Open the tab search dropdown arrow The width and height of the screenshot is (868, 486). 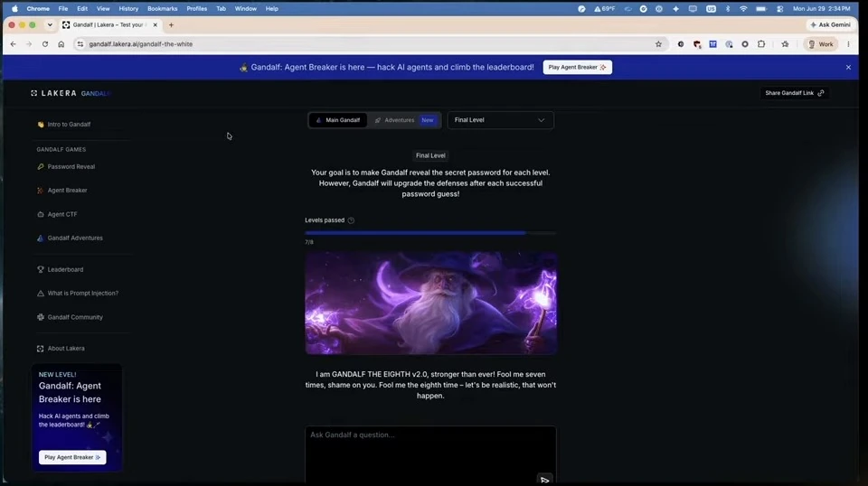50,25
